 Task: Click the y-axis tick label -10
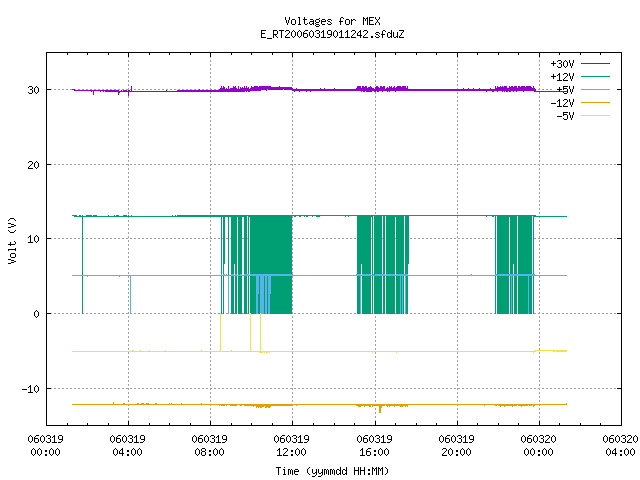pos(31,389)
